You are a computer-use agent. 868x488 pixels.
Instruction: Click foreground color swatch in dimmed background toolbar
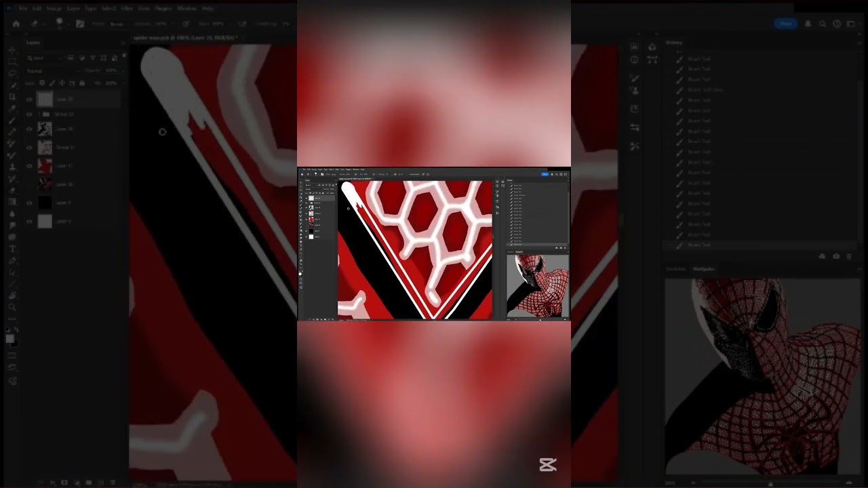point(9,338)
